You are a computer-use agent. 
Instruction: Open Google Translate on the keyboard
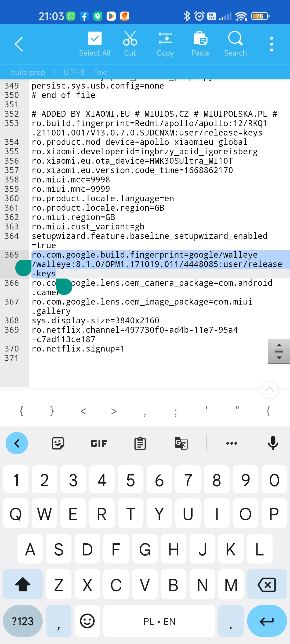pyautogui.click(x=181, y=443)
